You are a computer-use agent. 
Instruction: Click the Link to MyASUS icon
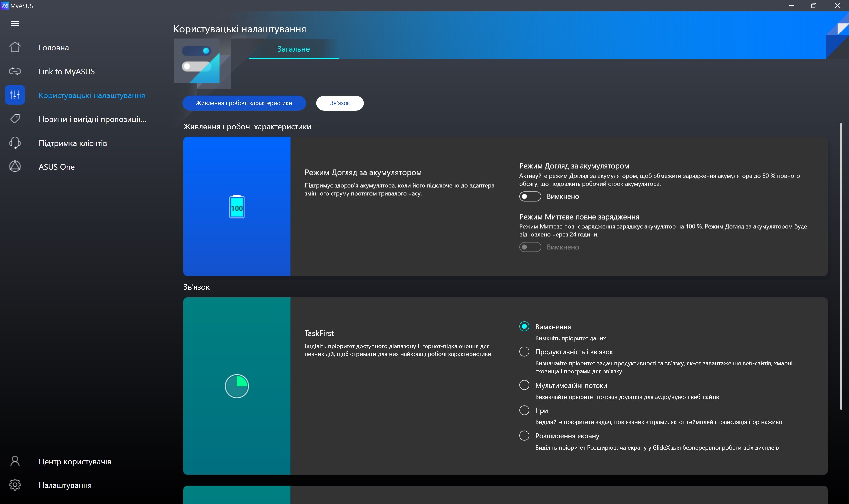tap(15, 71)
